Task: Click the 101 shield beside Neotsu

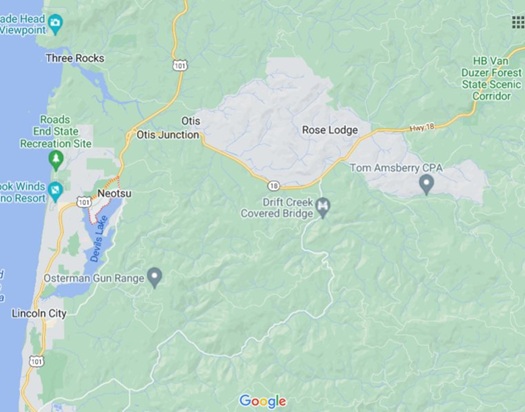Action: (x=83, y=202)
